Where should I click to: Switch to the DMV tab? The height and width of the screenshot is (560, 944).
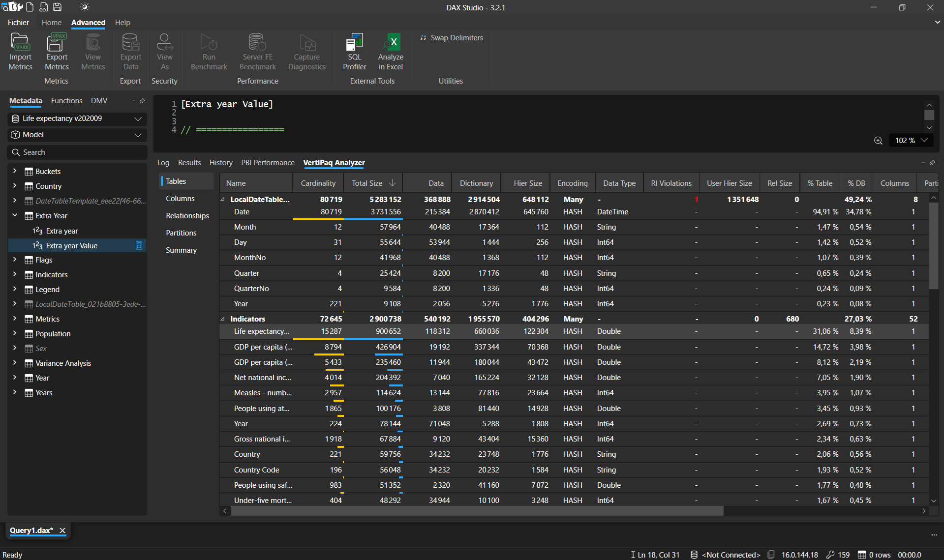tap(99, 101)
